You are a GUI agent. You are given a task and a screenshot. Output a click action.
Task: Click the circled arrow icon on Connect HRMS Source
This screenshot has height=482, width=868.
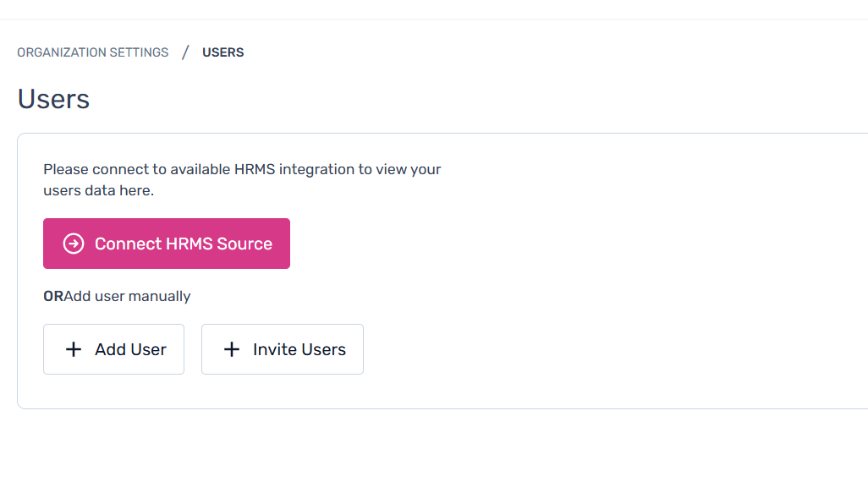click(74, 244)
